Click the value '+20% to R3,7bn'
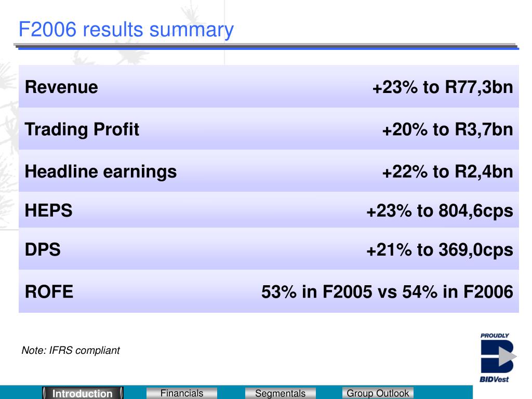 [447, 129]
